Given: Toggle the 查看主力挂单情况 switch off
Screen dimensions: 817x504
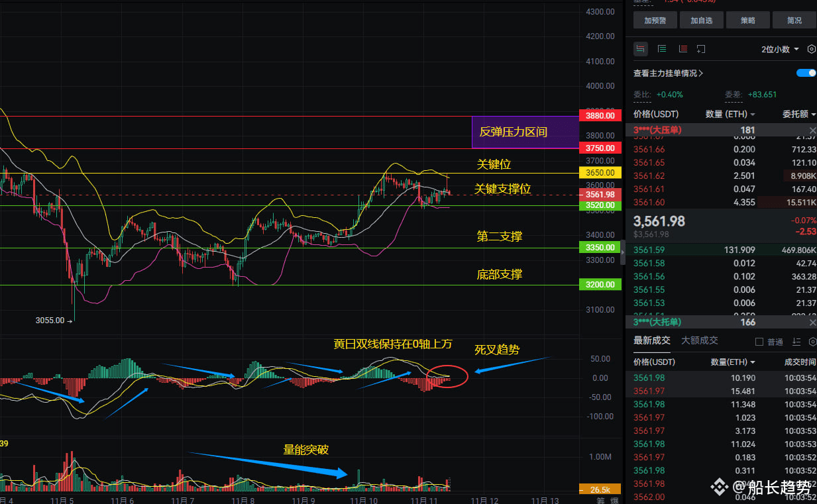Looking at the screenshot, I should 806,73.
